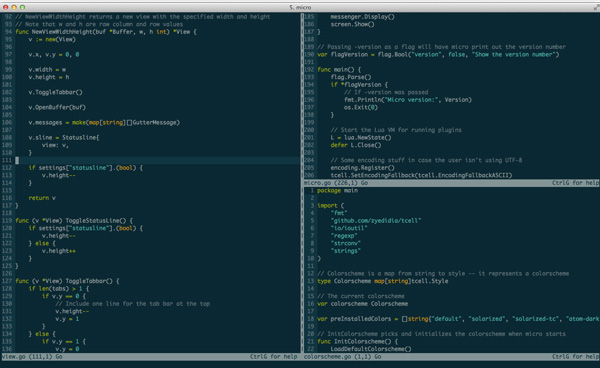600x368 pixels.
Task: Click the "strconv" import string
Action: pos(346,243)
